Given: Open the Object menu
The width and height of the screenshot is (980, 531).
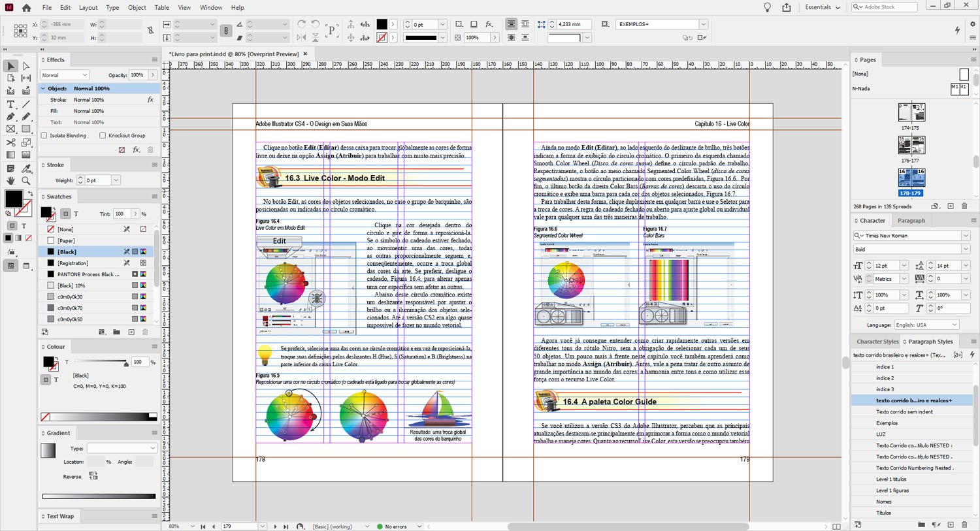Looking at the screenshot, I should pos(137,8).
